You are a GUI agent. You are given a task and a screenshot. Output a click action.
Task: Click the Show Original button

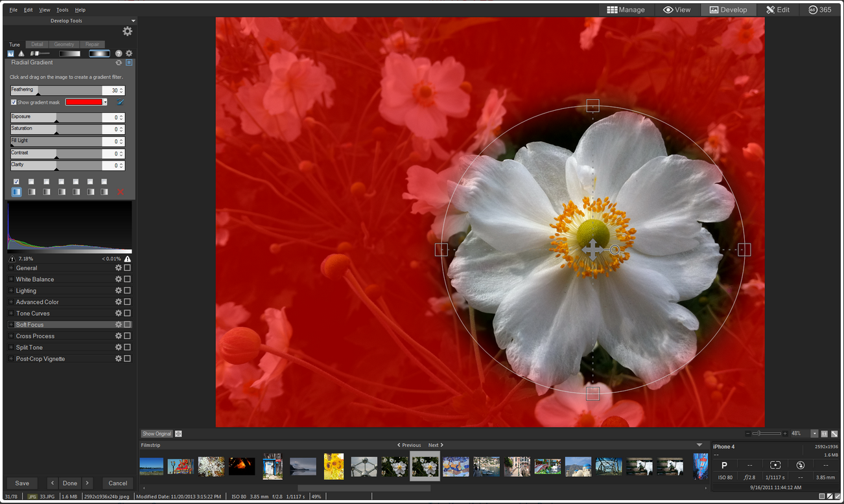(x=157, y=434)
